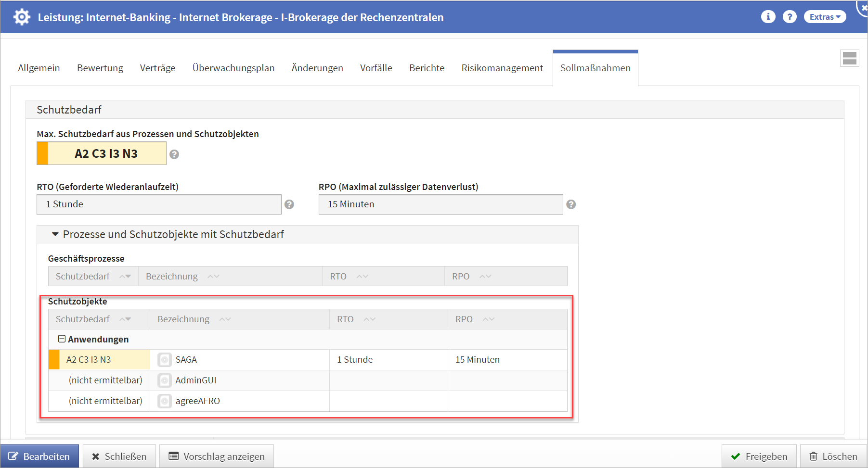Collapse Prozesse und Schutzobjekte mit Schutzbedarf section
Image resolution: width=868 pixels, height=468 pixels.
[55, 234]
